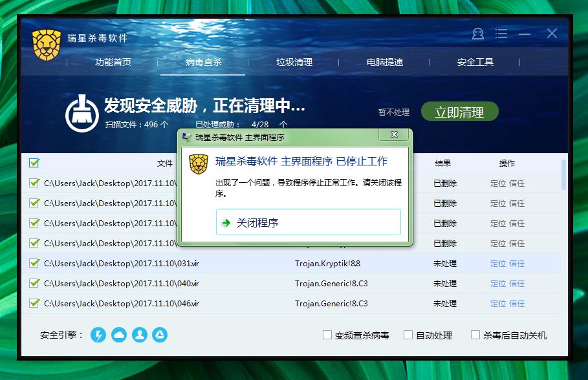The height and width of the screenshot is (380, 588).
Task: Open the 安全工具 tab
Action: pyautogui.click(x=475, y=62)
